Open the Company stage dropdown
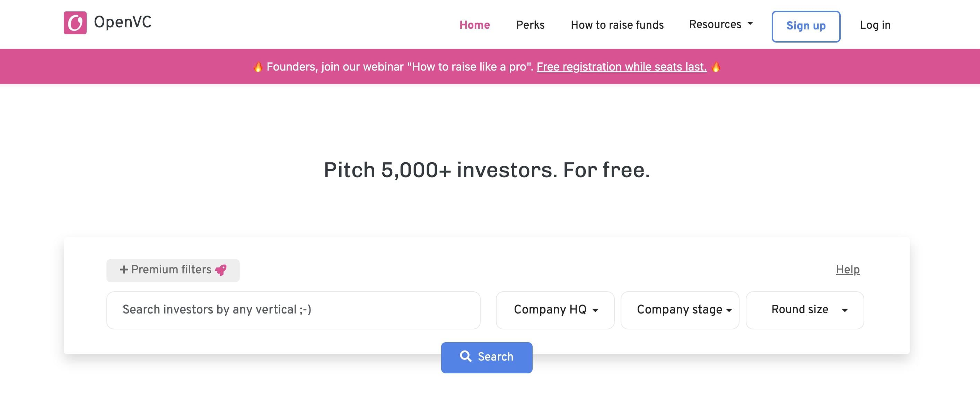The image size is (980, 418). click(680, 310)
